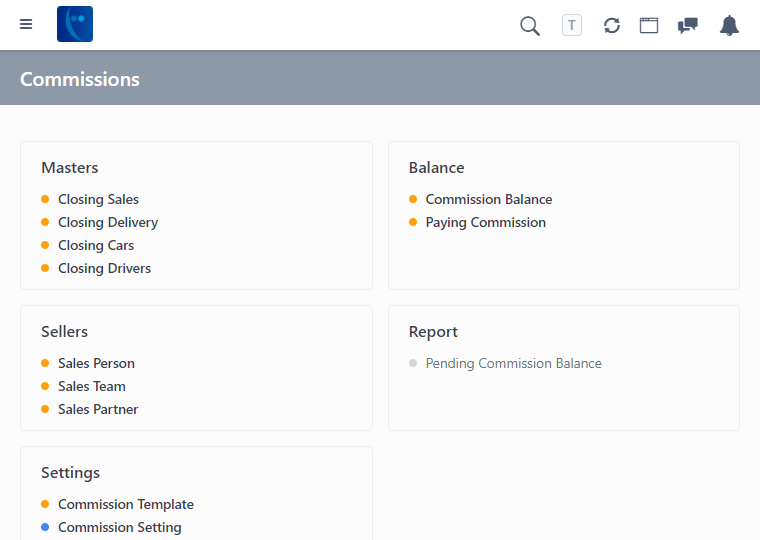760x540 pixels.
Task: Select Paying Commission
Action: point(486,222)
